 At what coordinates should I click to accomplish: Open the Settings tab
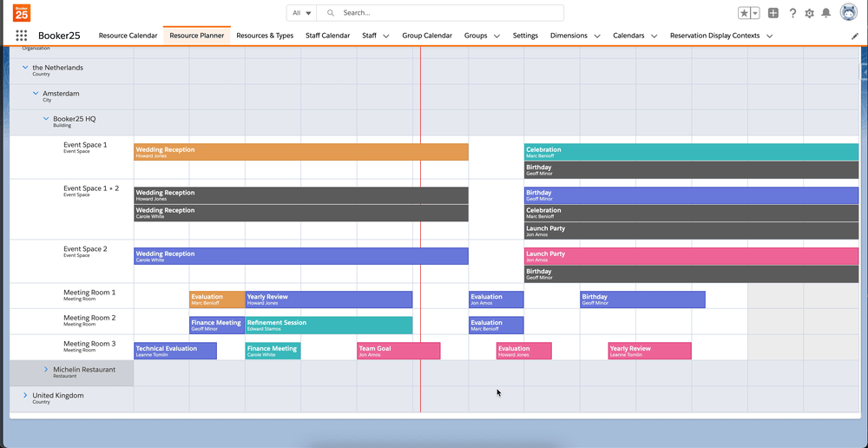[525, 36]
